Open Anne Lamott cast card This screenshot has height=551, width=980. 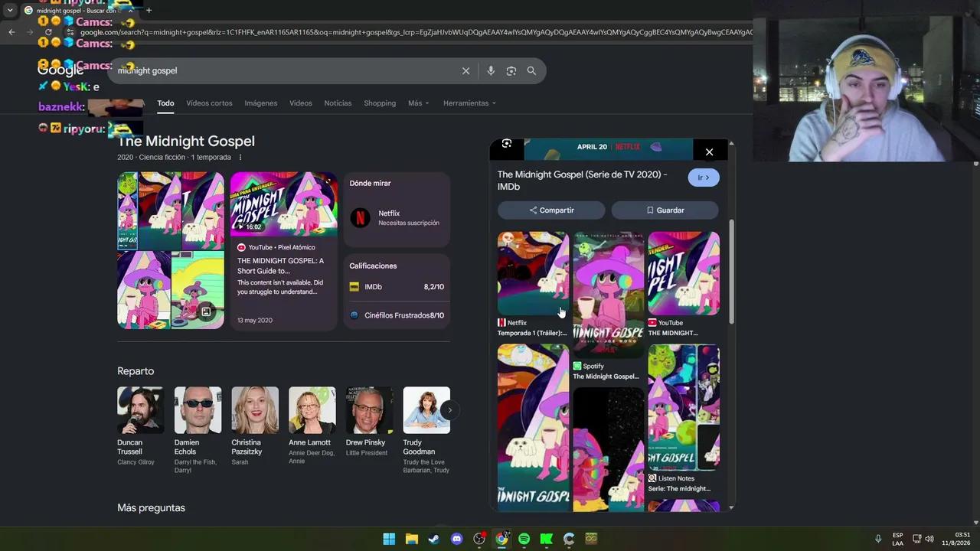(x=312, y=426)
